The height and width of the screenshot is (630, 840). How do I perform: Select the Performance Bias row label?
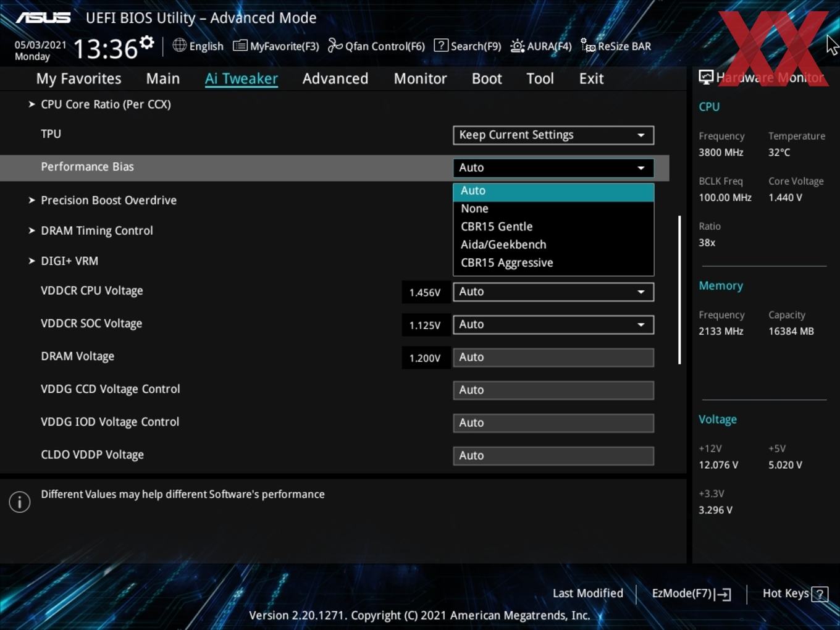point(87,167)
